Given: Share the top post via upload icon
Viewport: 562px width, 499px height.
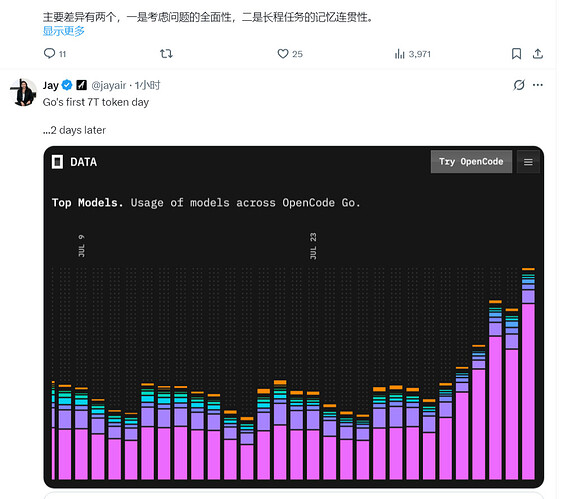Looking at the screenshot, I should [x=538, y=54].
